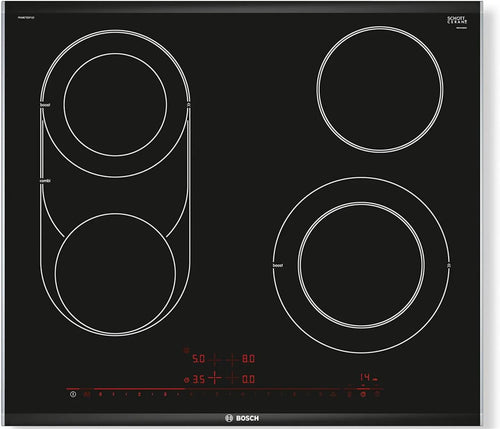Tap the red indicator symbol above 5.0

coord(187,350)
